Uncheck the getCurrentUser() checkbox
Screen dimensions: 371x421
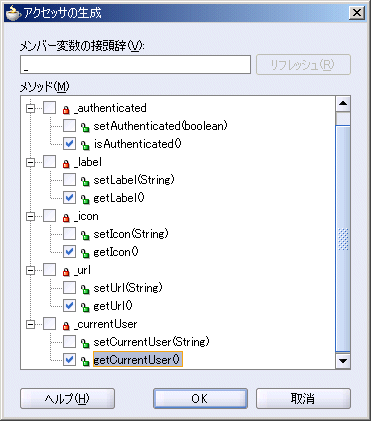click(69, 360)
